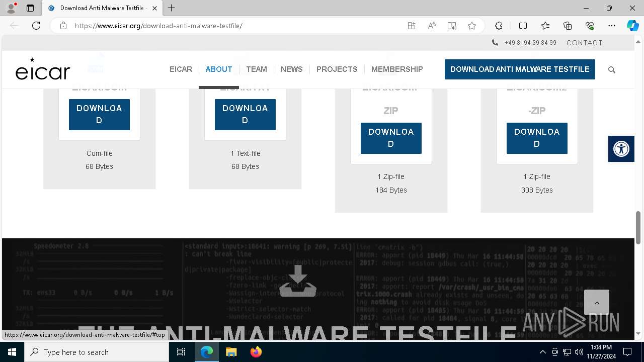Select the '68 Bytes' text under Com-file
The height and width of the screenshot is (362, 644).
click(x=99, y=166)
